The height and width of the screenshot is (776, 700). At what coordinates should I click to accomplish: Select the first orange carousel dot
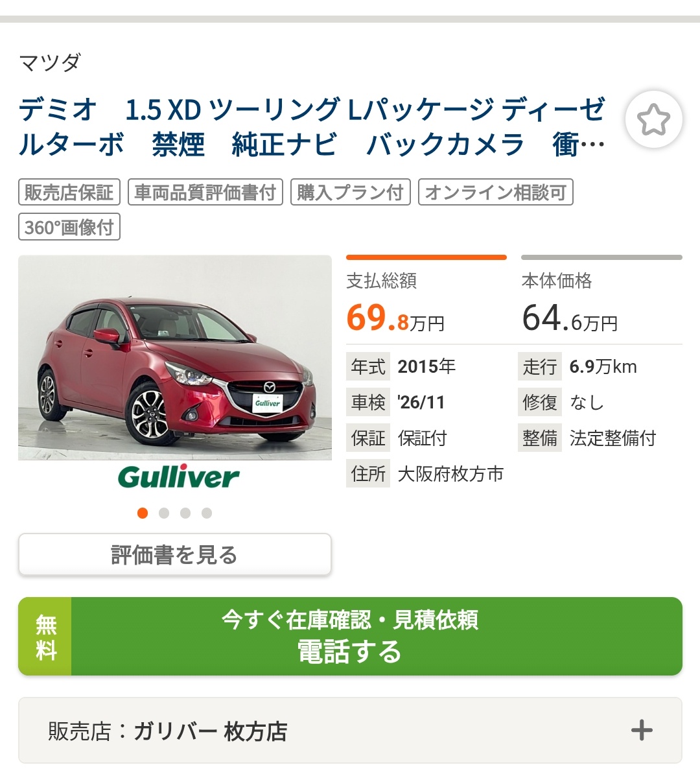click(x=143, y=513)
